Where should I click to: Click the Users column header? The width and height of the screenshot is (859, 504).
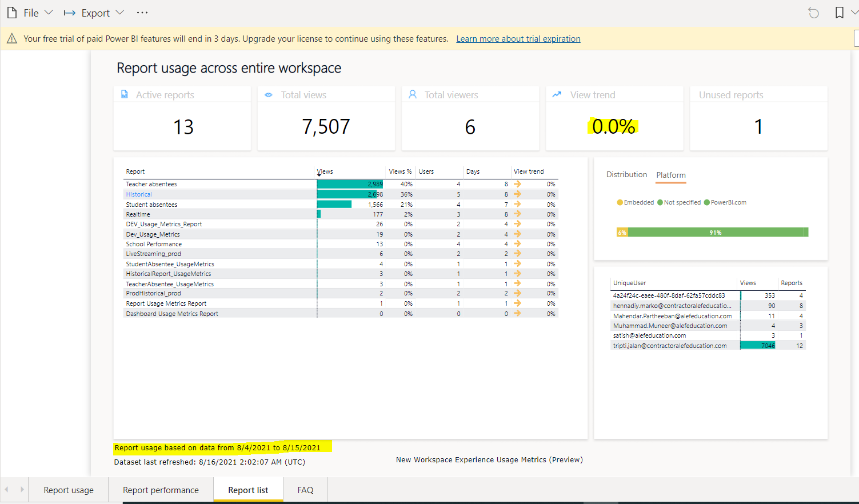point(426,171)
